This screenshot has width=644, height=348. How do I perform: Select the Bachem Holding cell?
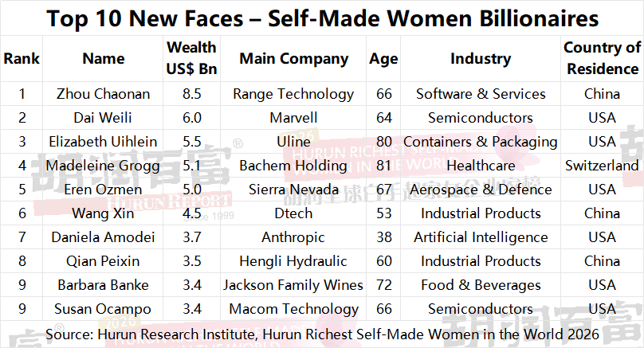point(294,166)
